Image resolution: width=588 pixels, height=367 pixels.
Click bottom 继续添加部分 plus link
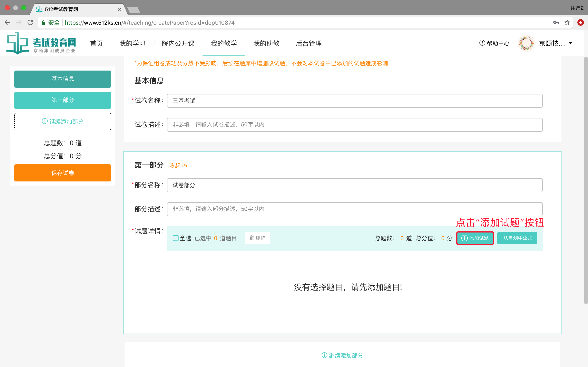(342, 355)
